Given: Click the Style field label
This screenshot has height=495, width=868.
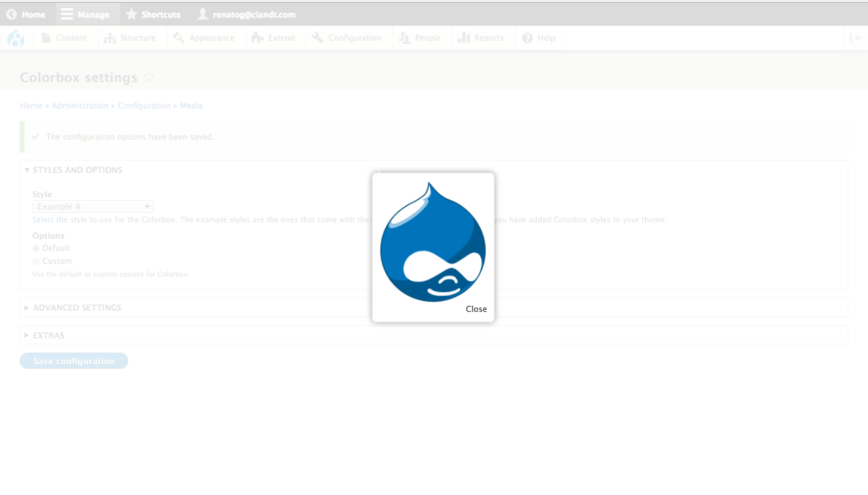Looking at the screenshot, I should point(42,195).
